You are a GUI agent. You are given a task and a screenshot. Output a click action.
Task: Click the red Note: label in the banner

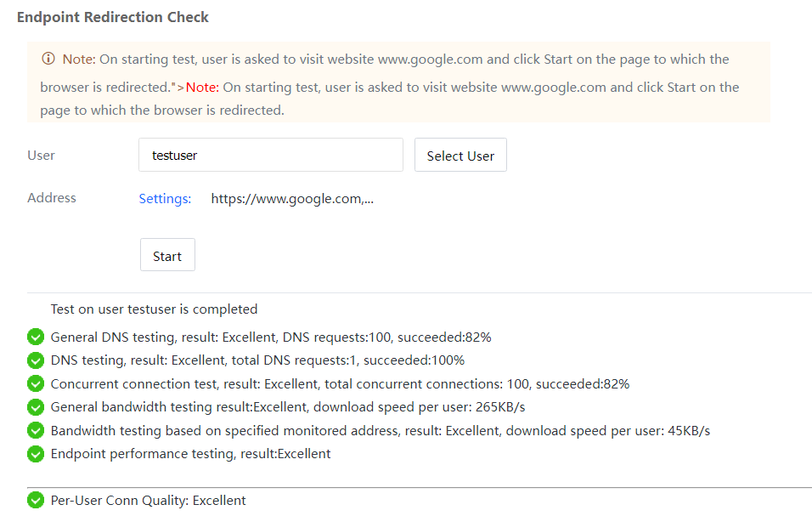pyautogui.click(x=202, y=88)
